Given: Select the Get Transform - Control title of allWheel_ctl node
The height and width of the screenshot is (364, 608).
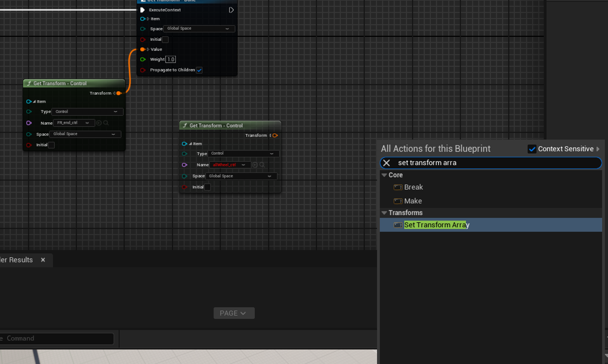Looking at the screenshot, I should click(x=216, y=125).
